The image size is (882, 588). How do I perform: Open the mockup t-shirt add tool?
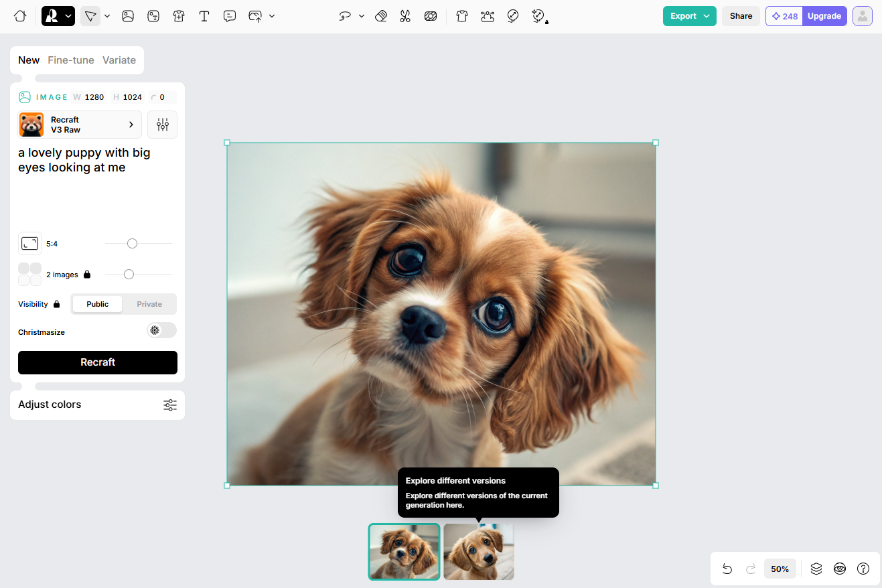coord(179,16)
